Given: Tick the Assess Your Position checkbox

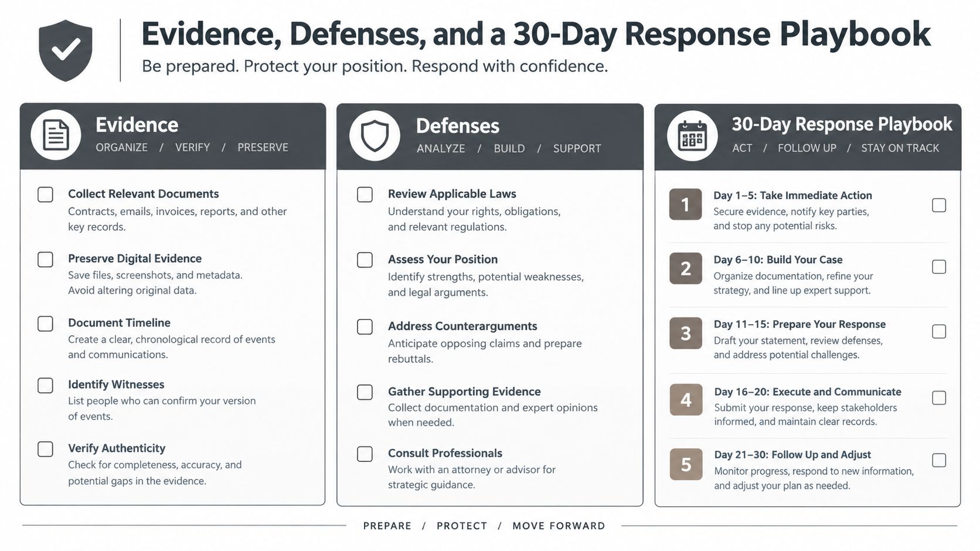Looking at the screenshot, I should coord(365,260).
